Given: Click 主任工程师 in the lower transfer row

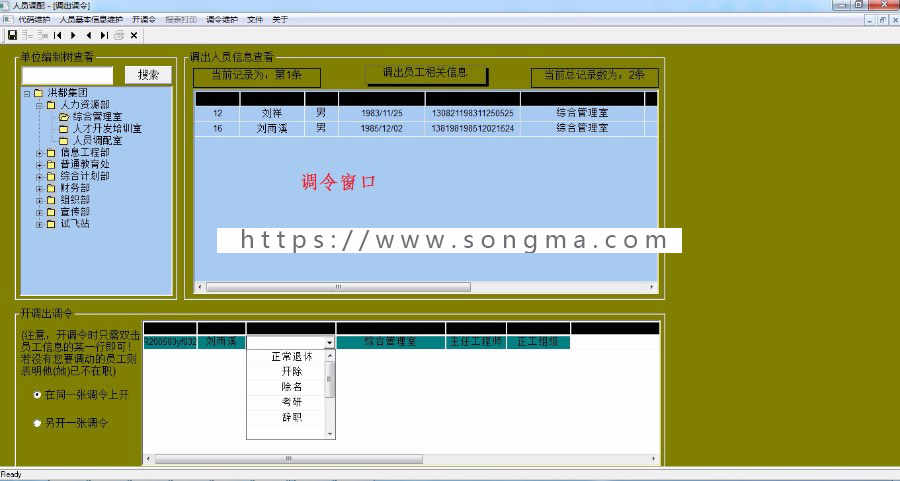Looking at the screenshot, I should coord(476,342).
